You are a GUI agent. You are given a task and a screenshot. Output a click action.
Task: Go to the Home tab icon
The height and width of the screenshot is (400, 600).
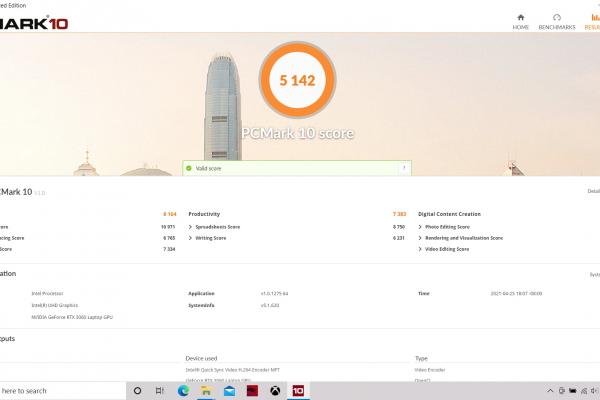tap(520, 18)
